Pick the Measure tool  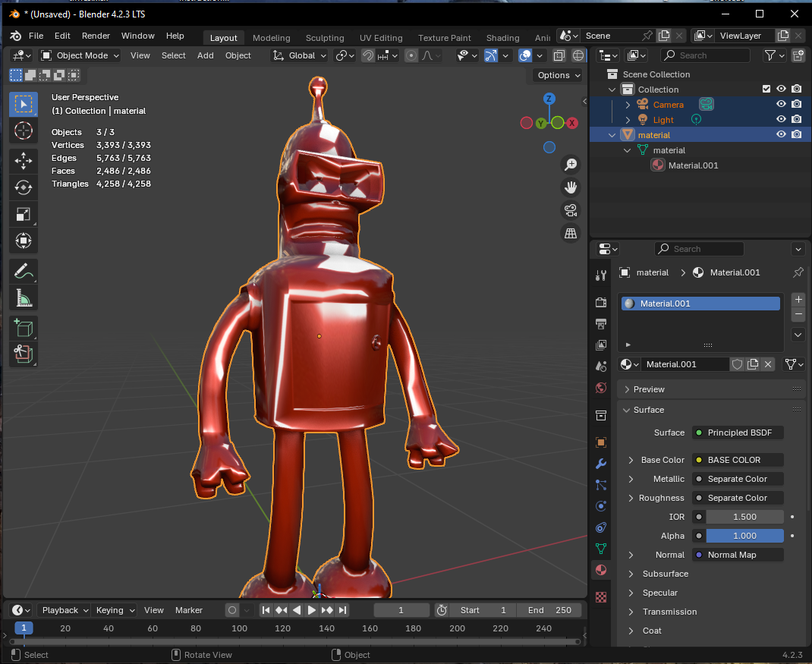(x=24, y=297)
